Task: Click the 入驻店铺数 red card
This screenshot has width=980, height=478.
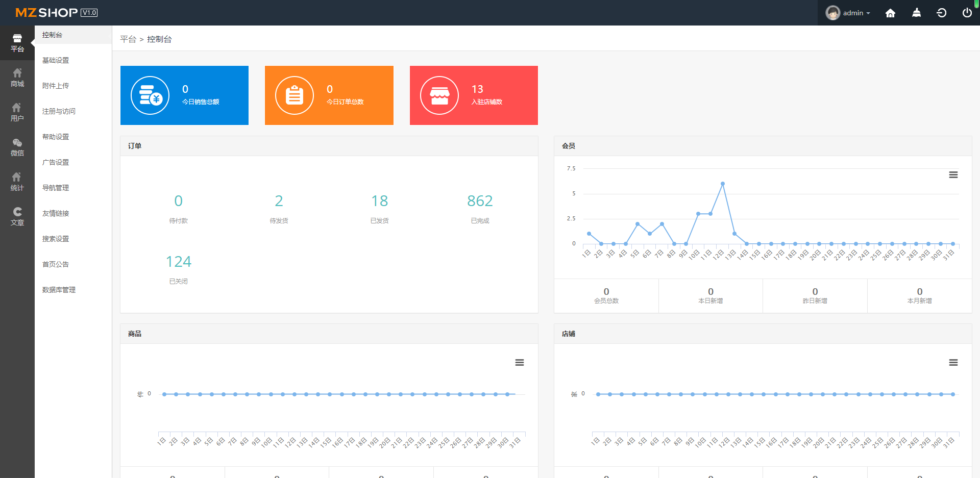Action: point(474,95)
